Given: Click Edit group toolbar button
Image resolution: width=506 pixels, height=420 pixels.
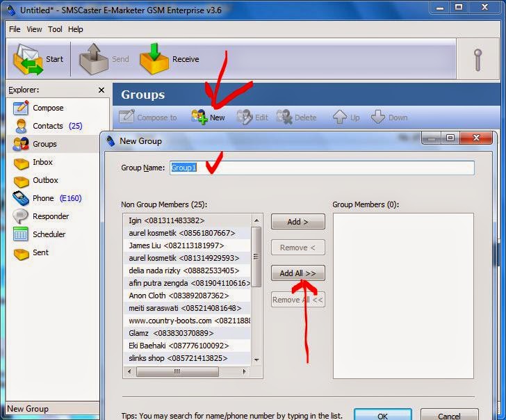Looking at the screenshot, I should pos(252,118).
